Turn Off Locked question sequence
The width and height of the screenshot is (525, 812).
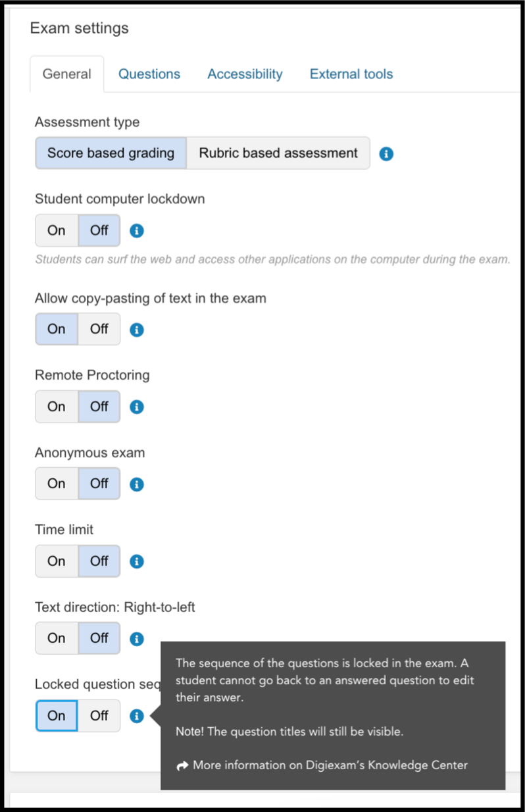[99, 715]
